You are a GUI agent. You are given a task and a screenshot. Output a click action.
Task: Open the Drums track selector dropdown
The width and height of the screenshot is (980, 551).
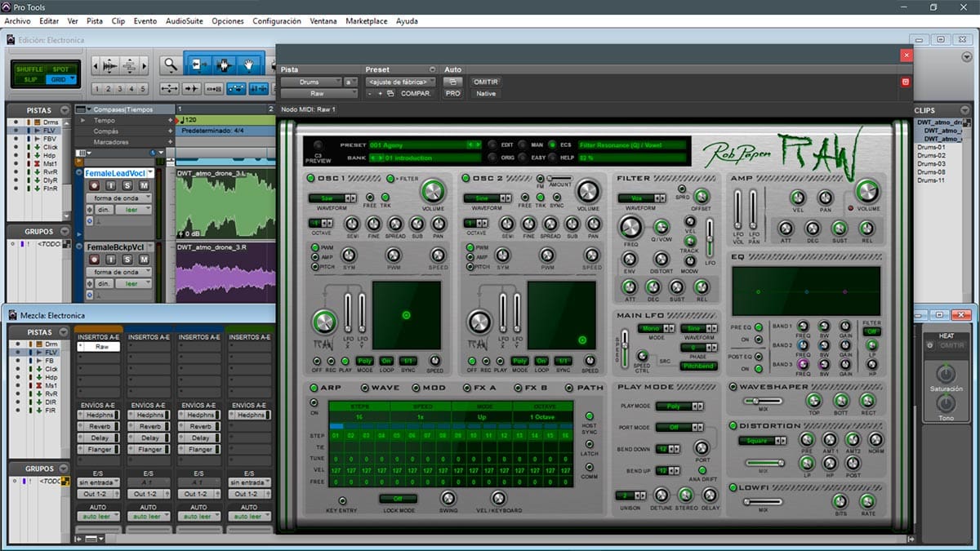pos(311,82)
